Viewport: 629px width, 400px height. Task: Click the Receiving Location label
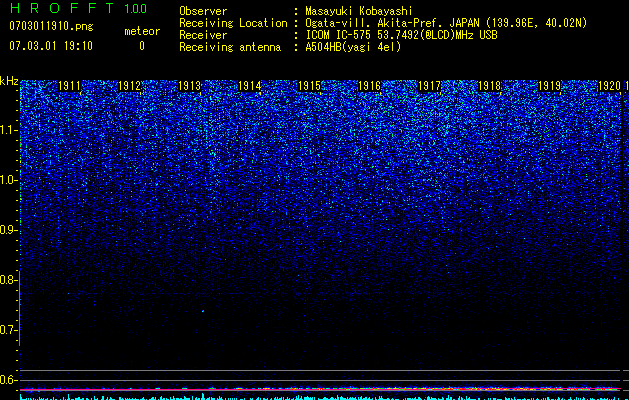pos(233,23)
